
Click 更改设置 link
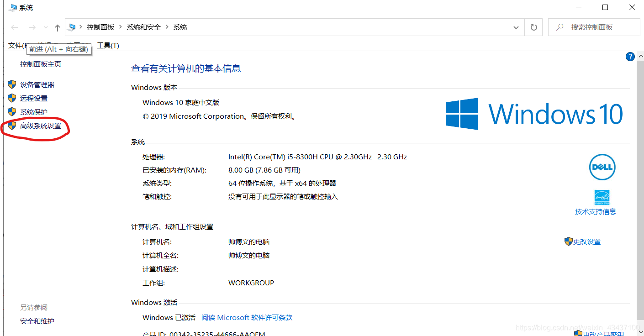(x=587, y=242)
